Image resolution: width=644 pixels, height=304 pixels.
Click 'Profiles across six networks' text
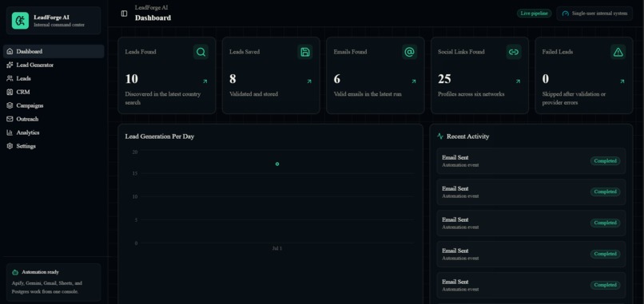pos(471,94)
